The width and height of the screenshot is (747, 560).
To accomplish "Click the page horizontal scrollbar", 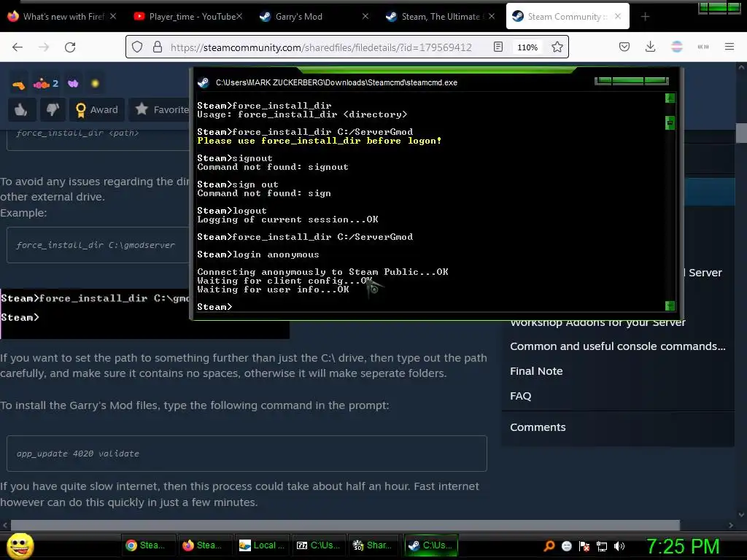I will [345, 525].
